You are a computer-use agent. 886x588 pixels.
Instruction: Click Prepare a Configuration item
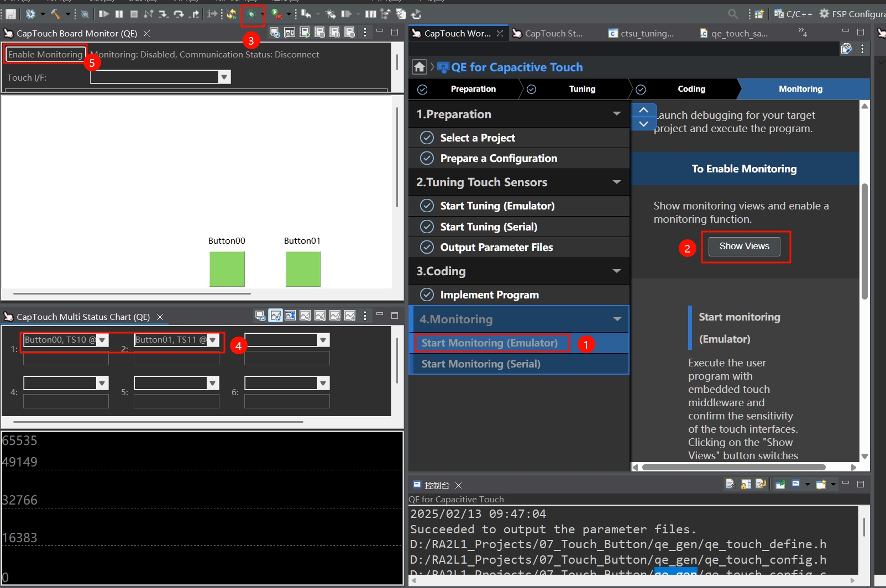tap(519, 158)
